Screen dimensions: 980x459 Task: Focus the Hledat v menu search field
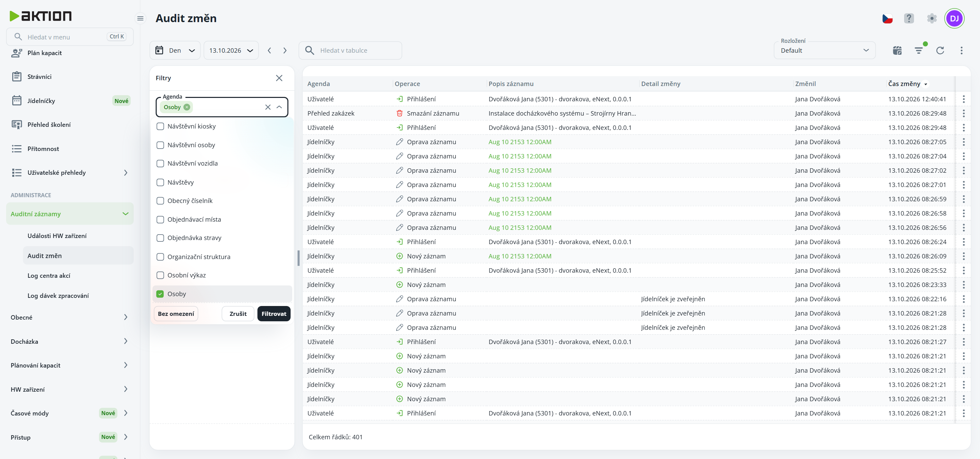(x=70, y=37)
